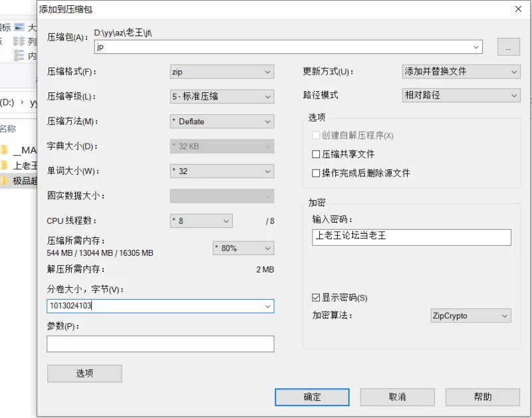Uncheck 显示密码 to hide password
The width and height of the screenshot is (532, 418).
[x=316, y=298]
